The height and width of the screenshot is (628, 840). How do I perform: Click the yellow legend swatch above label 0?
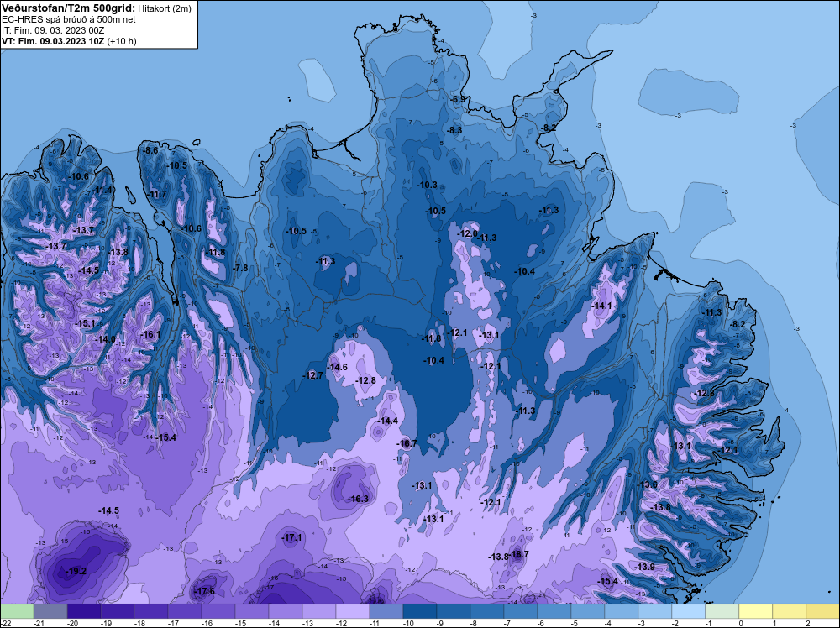tap(756, 611)
